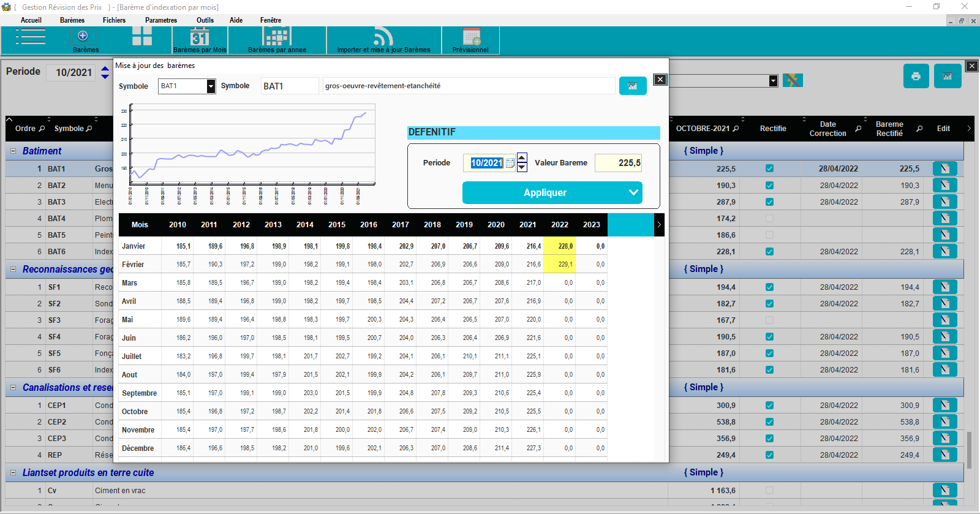Image resolution: width=980 pixels, height=514 pixels.
Task: Collapse the Batiment group
Action: [13, 151]
